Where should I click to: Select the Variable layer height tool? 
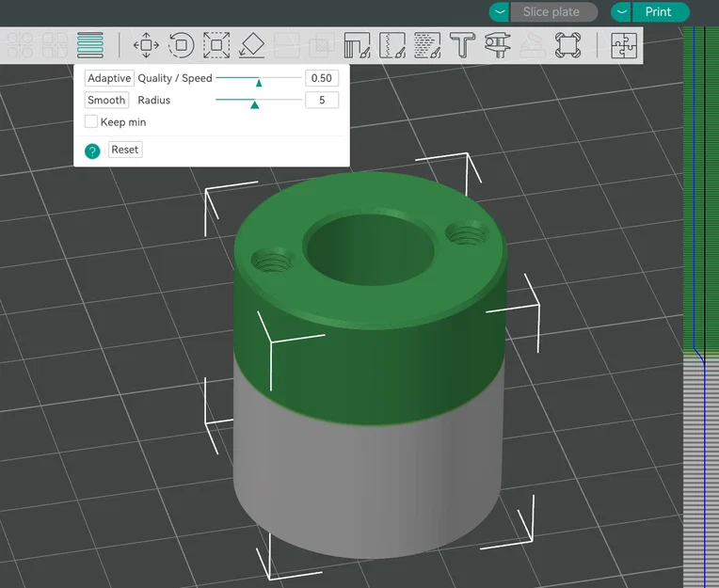tap(90, 45)
